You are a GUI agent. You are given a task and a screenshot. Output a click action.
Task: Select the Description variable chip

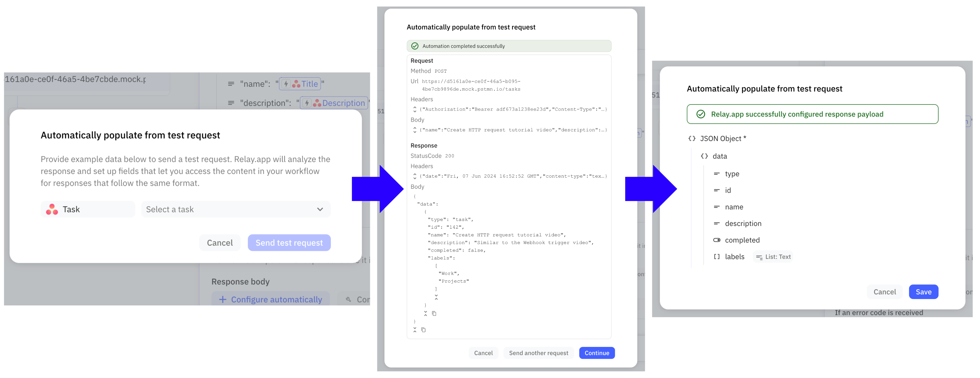coord(334,103)
